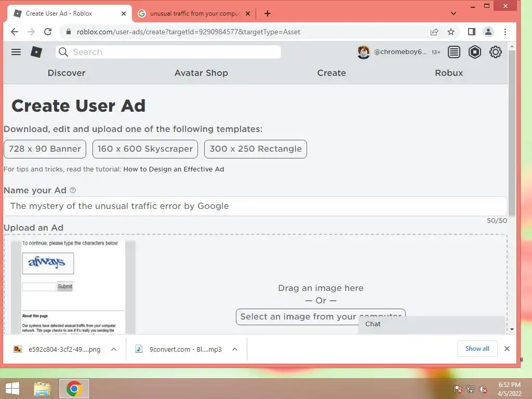Viewport: 532px width, 399px height.
Task: Click the share this page icon
Action: [x=434, y=32]
